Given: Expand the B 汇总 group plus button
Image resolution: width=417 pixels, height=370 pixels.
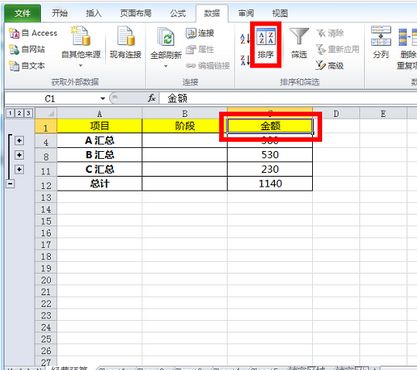Looking at the screenshot, I should point(19,155).
